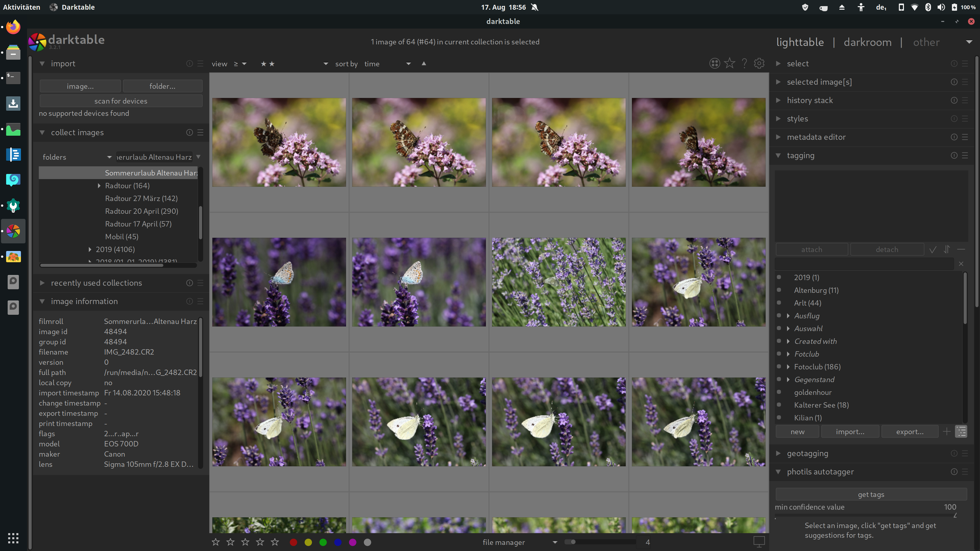Open Firefox from the dock

pos(13,27)
